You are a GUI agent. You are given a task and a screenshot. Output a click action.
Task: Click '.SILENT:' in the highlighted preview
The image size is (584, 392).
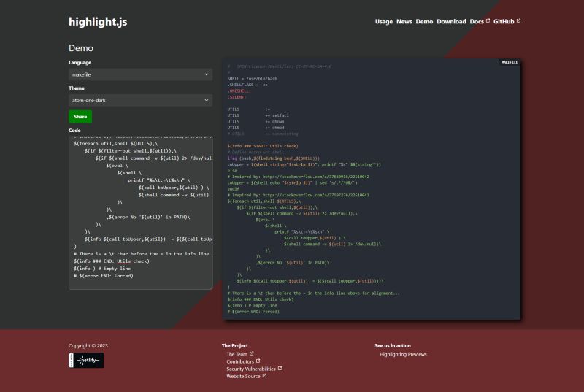pyautogui.click(x=237, y=97)
